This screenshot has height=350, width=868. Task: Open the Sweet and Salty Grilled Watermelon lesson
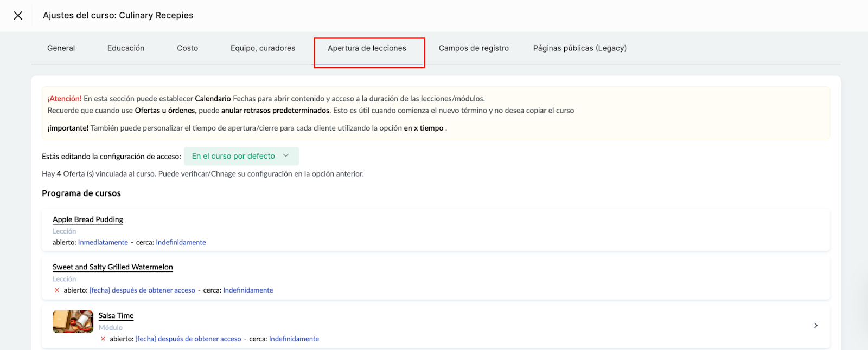(113, 267)
